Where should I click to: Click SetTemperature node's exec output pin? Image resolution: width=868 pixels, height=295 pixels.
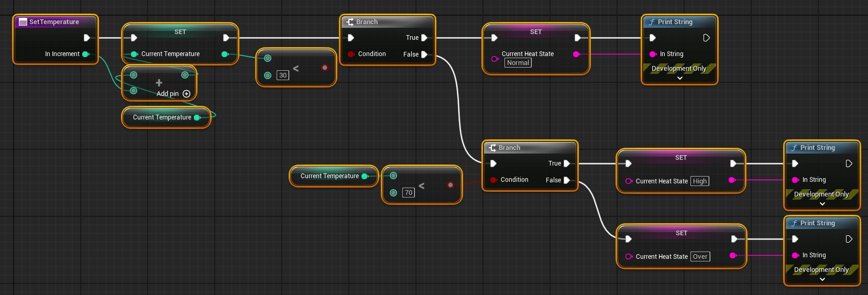coord(87,38)
